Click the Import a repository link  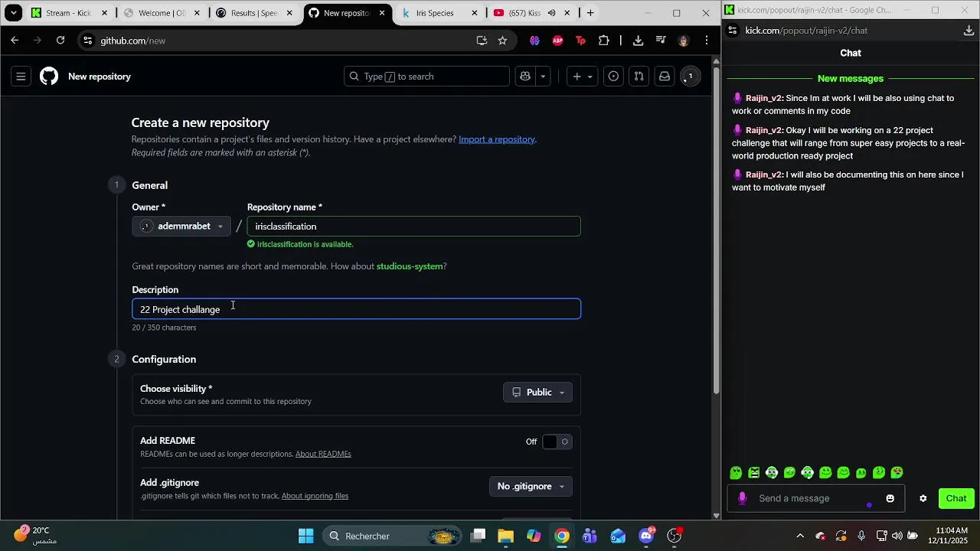pos(496,139)
